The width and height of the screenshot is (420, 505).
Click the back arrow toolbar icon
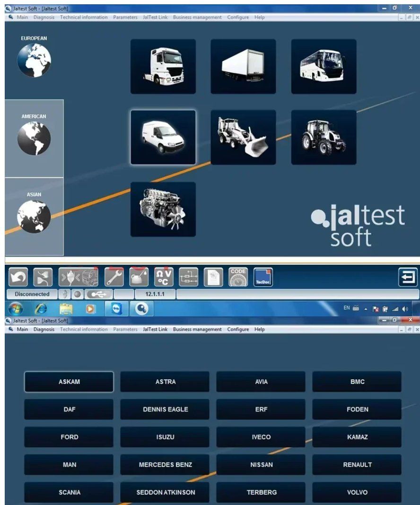(18, 277)
